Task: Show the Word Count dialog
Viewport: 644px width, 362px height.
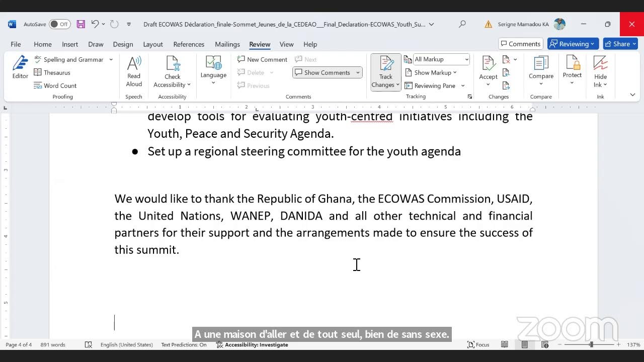Action: pyautogui.click(x=55, y=85)
